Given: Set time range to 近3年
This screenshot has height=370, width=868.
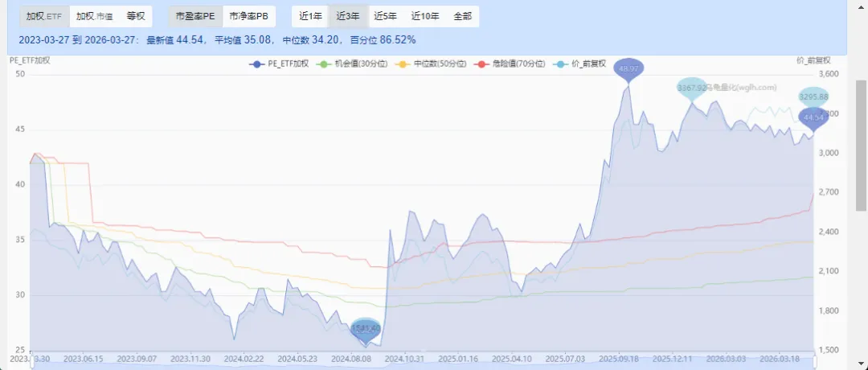Looking at the screenshot, I should (x=348, y=17).
